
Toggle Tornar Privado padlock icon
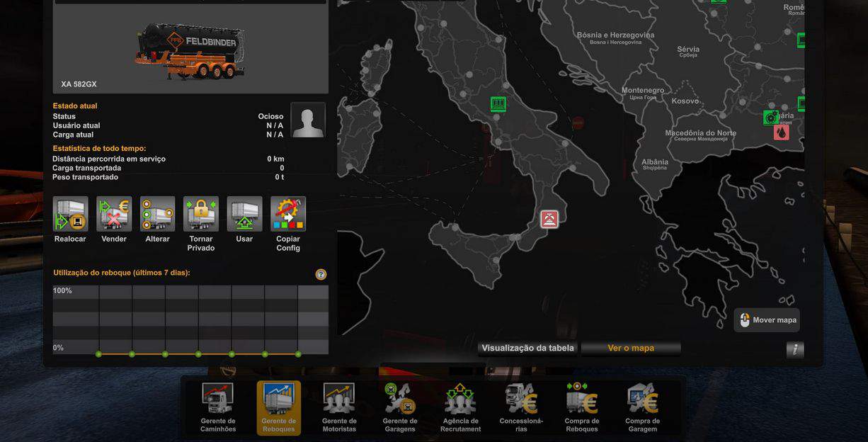click(201, 214)
